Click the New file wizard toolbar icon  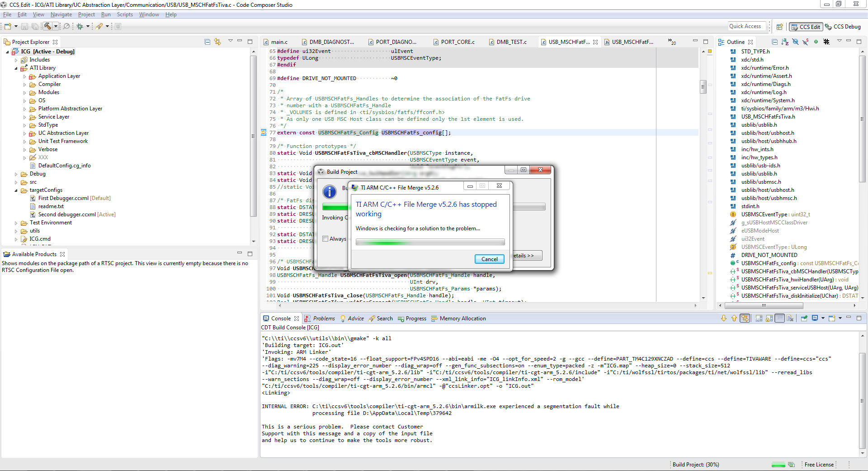click(x=8, y=26)
